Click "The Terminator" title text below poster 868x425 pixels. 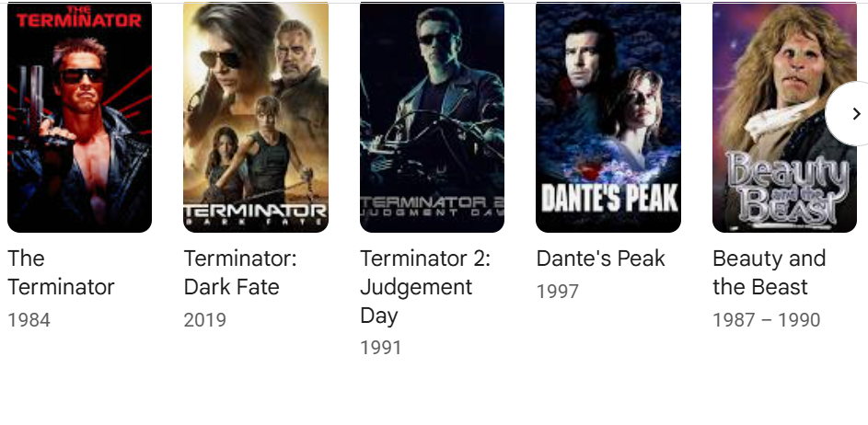pyautogui.click(x=61, y=272)
